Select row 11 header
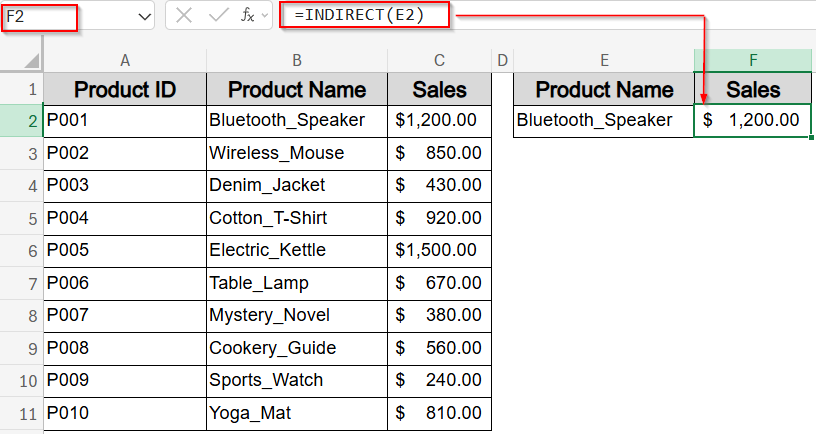 [21, 413]
